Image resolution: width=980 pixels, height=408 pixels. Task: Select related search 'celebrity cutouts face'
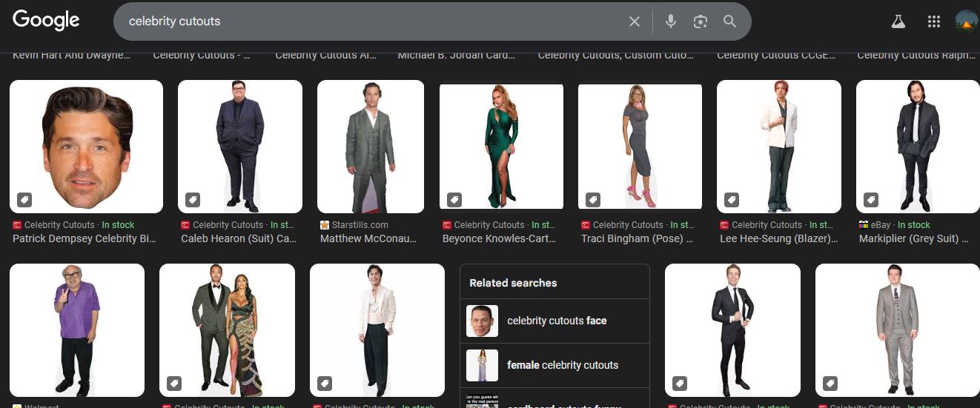pos(554,321)
